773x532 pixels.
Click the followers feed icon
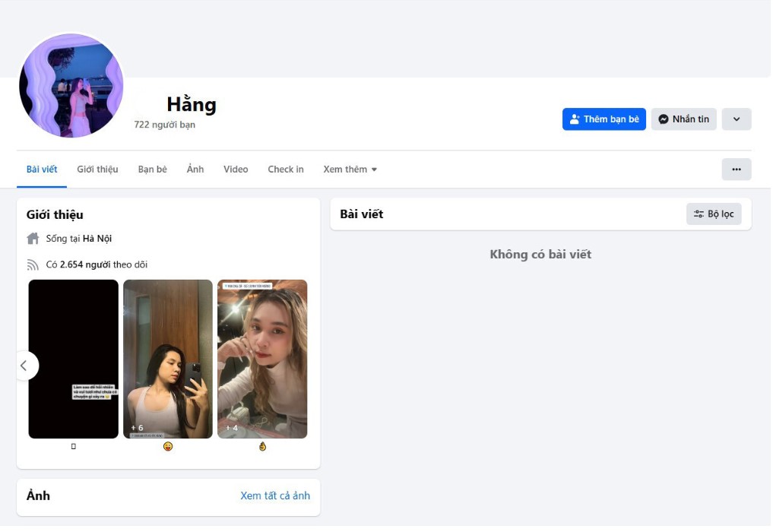click(33, 265)
